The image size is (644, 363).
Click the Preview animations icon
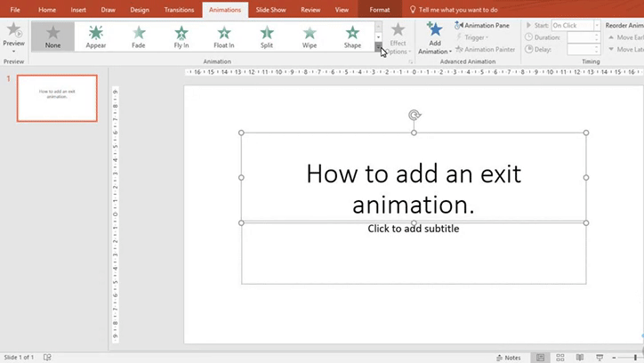(x=13, y=30)
